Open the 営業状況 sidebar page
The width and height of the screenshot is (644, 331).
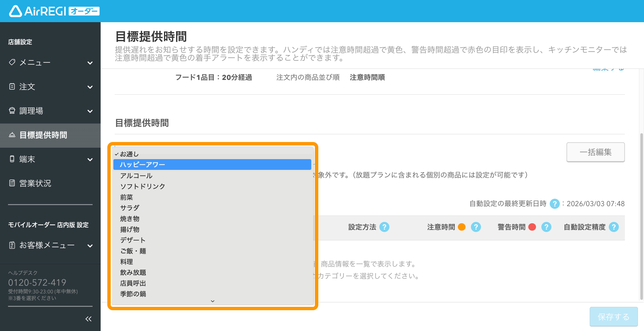click(50, 183)
